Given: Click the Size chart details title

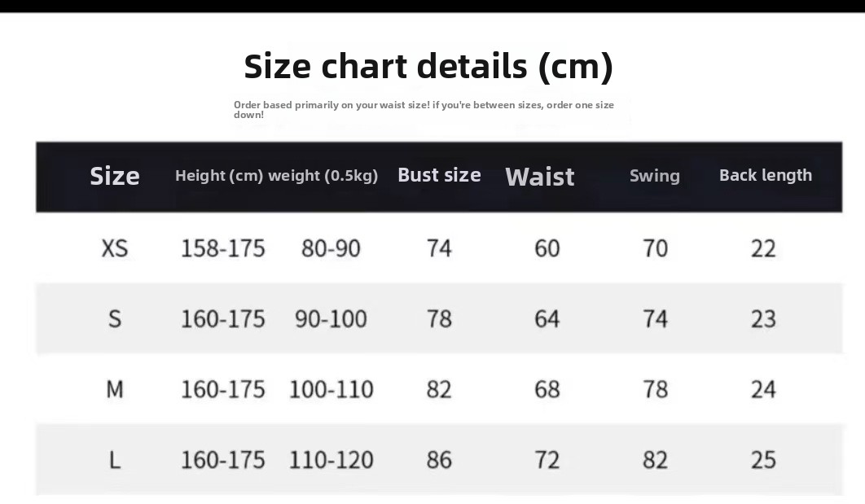Looking at the screenshot, I should [x=428, y=66].
